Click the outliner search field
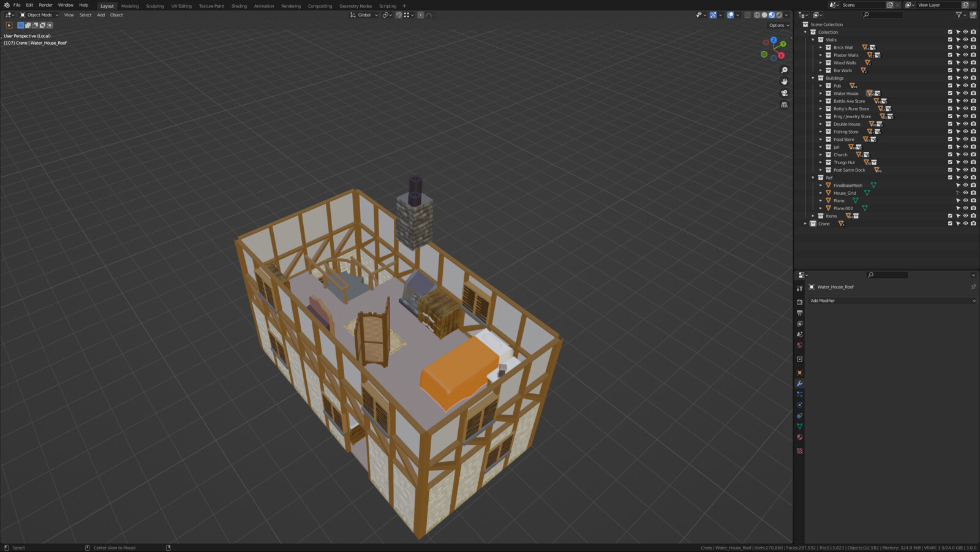980x552 pixels. (883, 15)
